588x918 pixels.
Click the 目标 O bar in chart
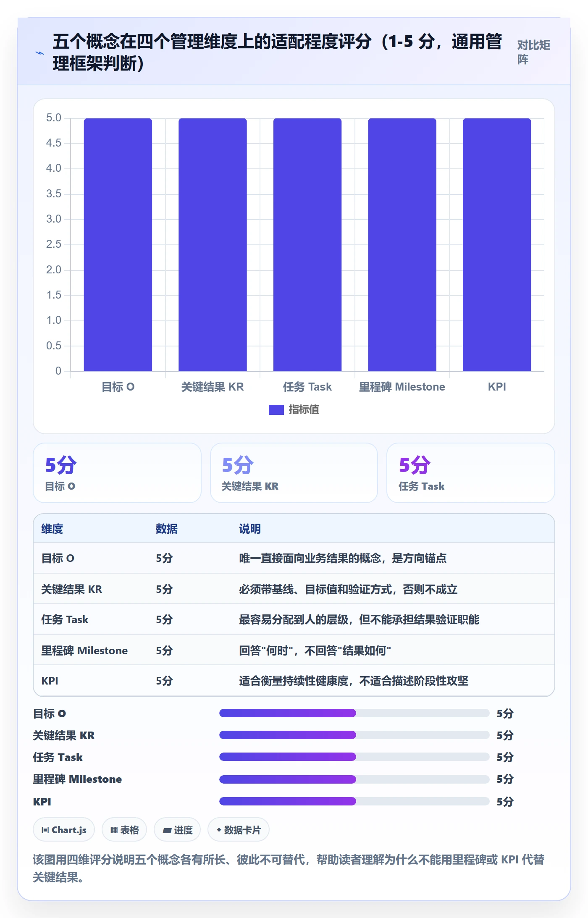pos(118,245)
